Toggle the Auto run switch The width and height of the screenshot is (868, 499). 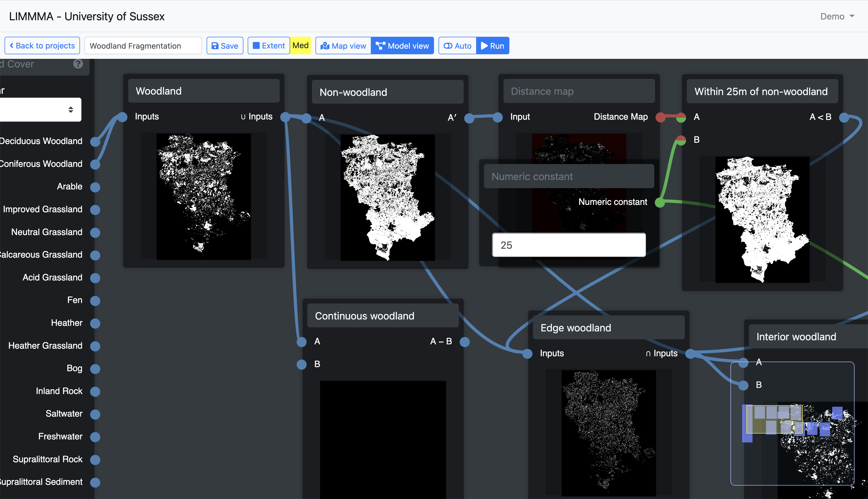point(457,46)
